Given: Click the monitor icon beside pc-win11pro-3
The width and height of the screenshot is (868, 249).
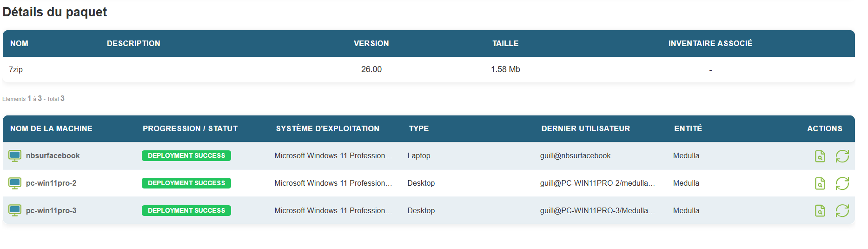Looking at the screenshot, I should click(15, 211).
